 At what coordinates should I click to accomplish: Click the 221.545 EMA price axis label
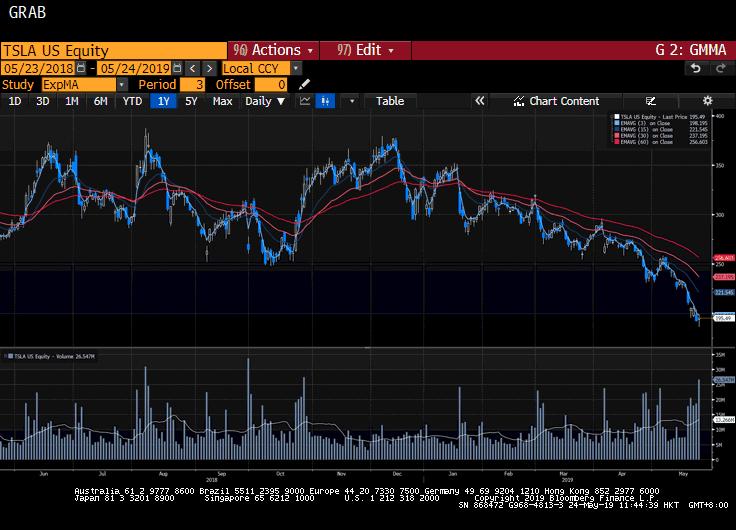point(724,292)
